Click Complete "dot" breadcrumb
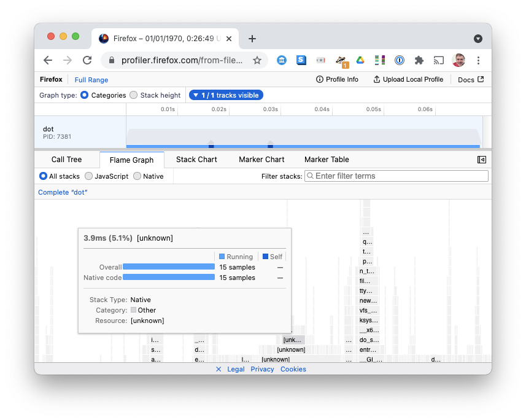The image size is (526, 420). [x=63, y=192]
